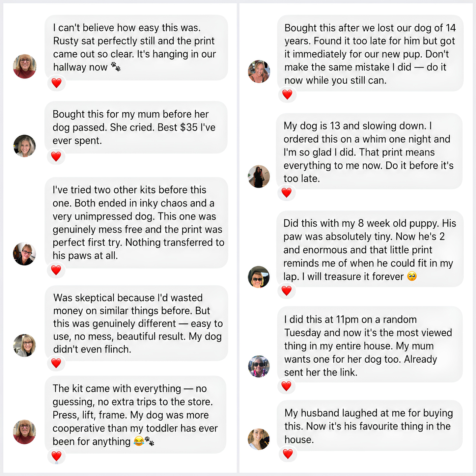Open the profile picture beside the 'Was skeptical' comment
The width and height of the screenshot is (476, 476).
[x=24, y=345]
